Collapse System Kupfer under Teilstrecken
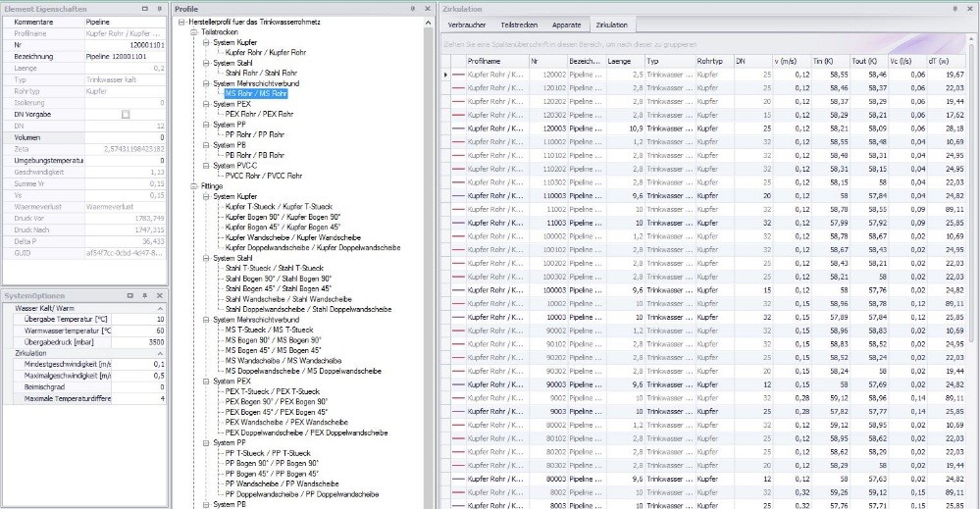 pos(206,42)
